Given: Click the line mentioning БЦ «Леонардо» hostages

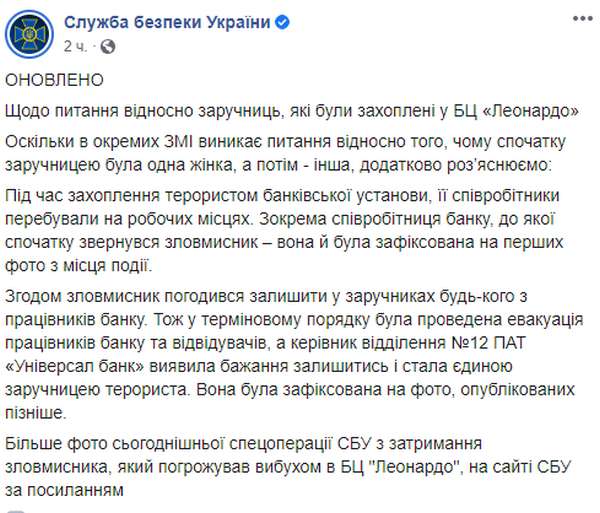Looking at the screenshot, I should pos(299,108).
